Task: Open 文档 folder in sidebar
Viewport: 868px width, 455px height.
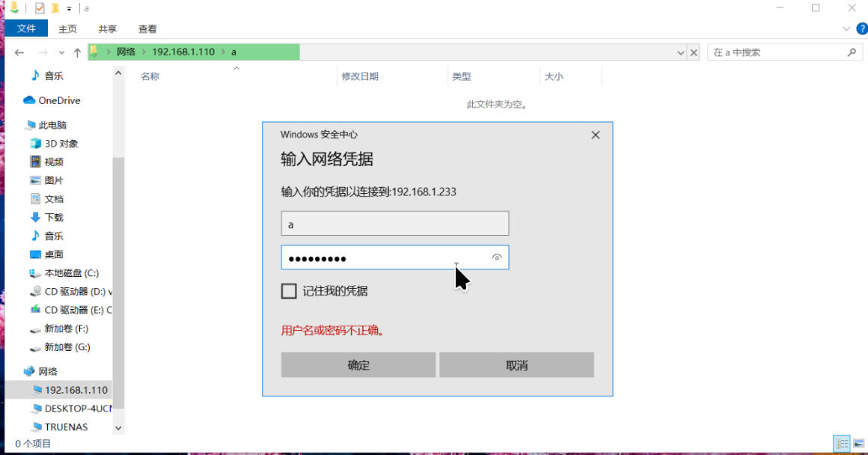Action: [54, 199]
